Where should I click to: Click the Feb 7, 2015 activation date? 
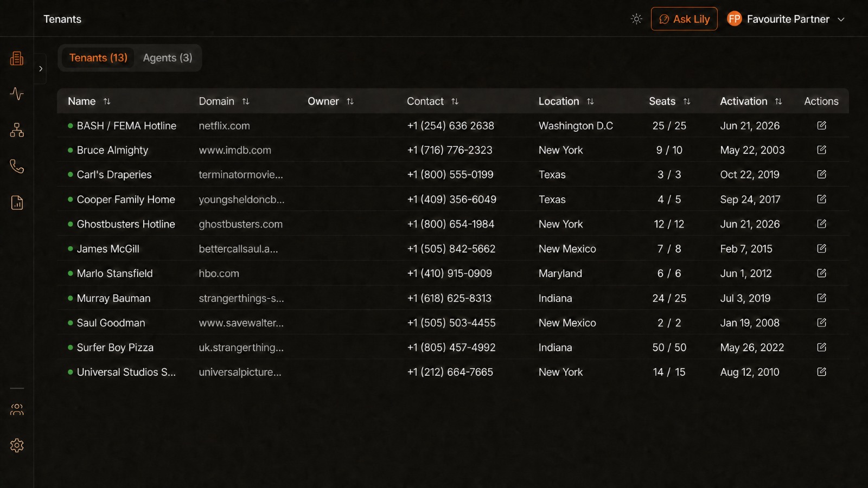746,249
